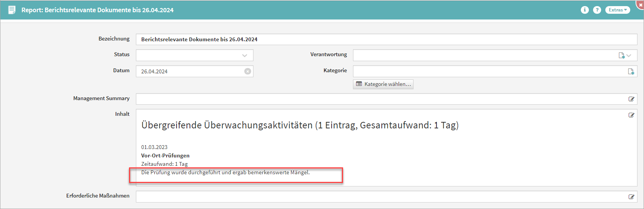Edit Erforderliche Maßnahmen via pencil icon
The height and width of the screenshot is (209, 644).
click(x=631, y=197)
